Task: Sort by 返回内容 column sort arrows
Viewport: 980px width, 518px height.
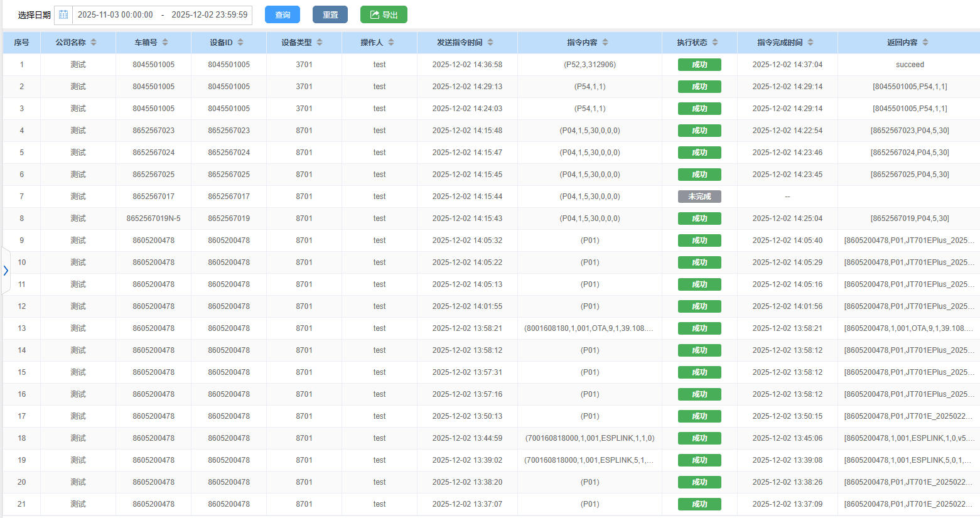Action: (925, 43)
